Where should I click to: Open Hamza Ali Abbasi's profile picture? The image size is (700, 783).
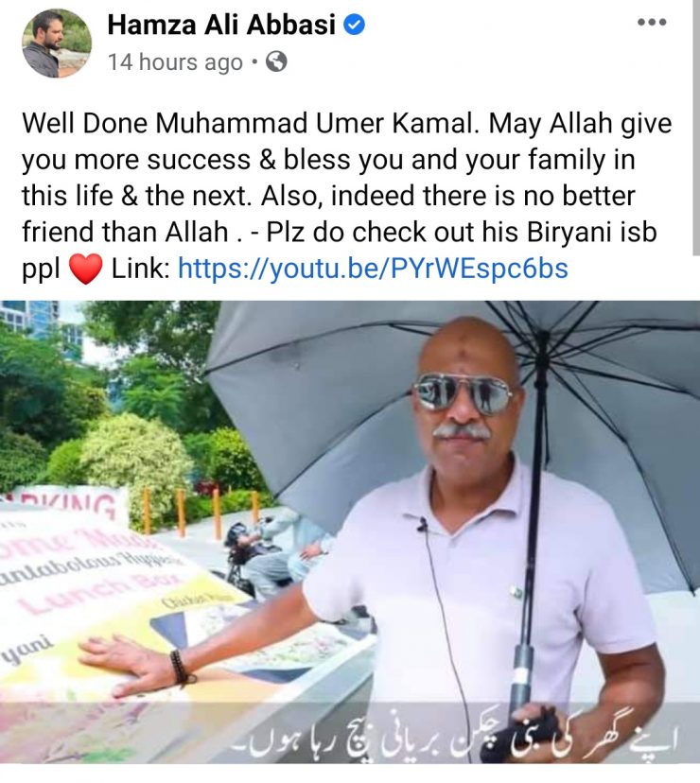(57, 43)
